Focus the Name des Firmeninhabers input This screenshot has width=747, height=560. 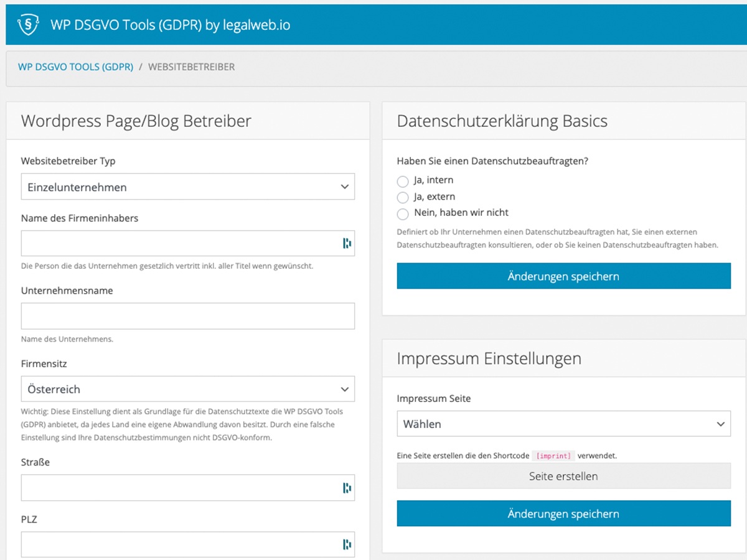(x=188, y=243)
